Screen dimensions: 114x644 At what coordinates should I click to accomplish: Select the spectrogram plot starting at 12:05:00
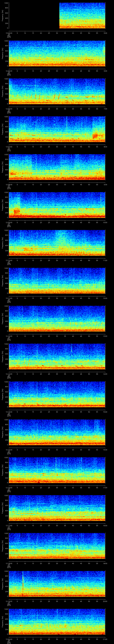click(57, 54)
